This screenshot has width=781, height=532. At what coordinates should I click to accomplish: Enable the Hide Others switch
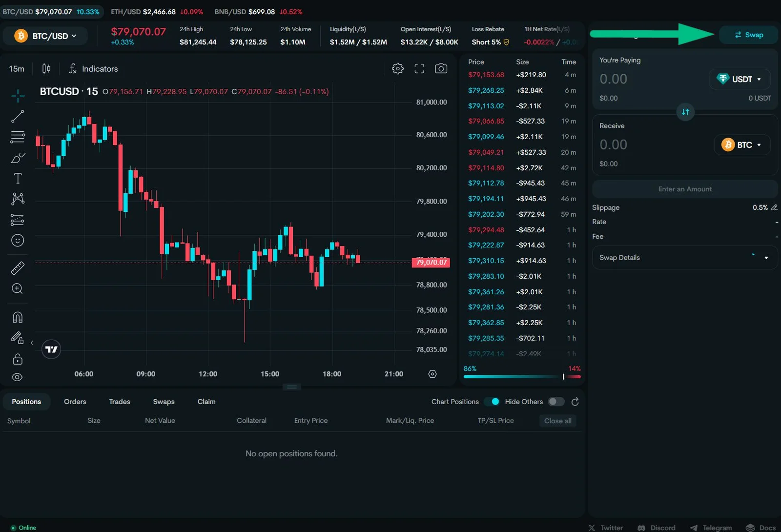556,402
